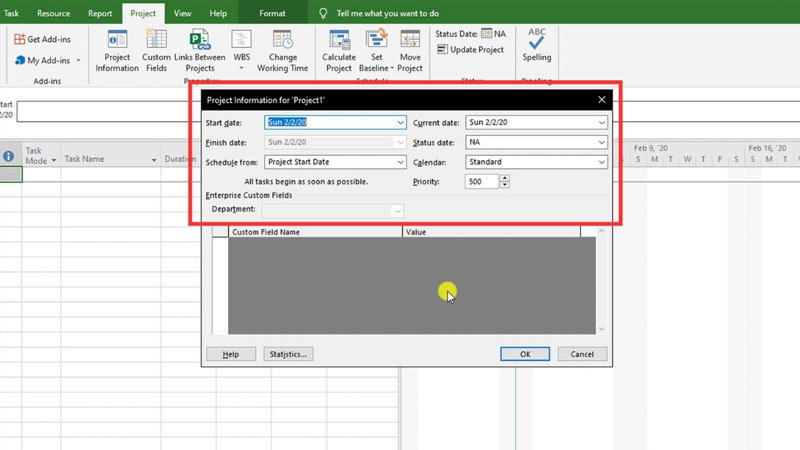The image size is (800, 450).
Task: Open the Status date dropdown
Action: tap(601, 143)
